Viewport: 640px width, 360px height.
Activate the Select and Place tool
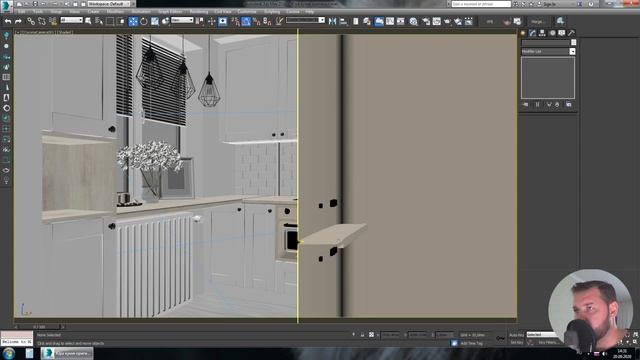click(x=165, y=21)
